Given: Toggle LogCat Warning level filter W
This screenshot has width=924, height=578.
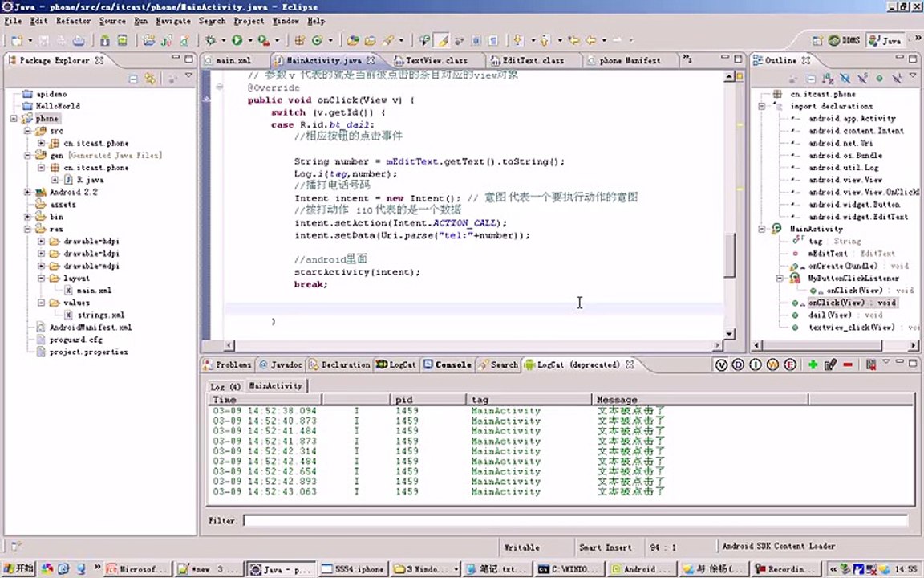Looking at the screenshot, I should pos(772,365).
